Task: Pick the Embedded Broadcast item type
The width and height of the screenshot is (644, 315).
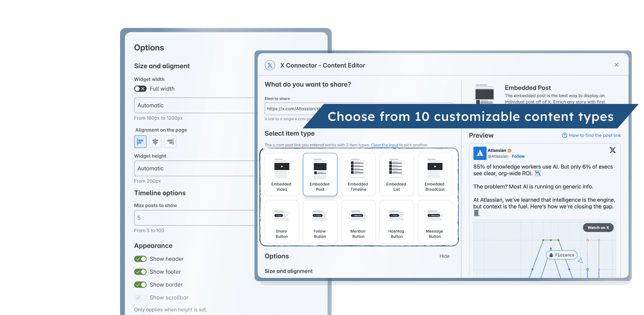Action: coord(435,174)
